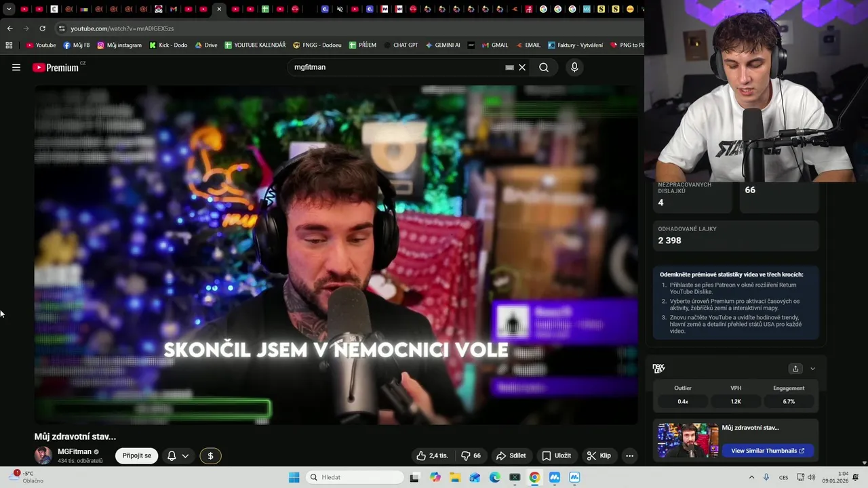Open the Faktury - Vytváření bookmark
The height and width of the screenshot is (488, 868).
click(575, 45)
